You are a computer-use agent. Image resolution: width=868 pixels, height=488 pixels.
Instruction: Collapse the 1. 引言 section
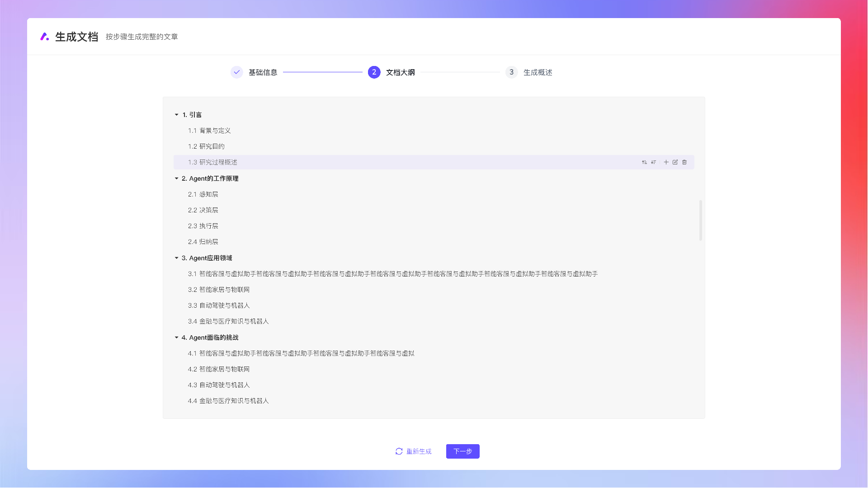coord(176,115)
